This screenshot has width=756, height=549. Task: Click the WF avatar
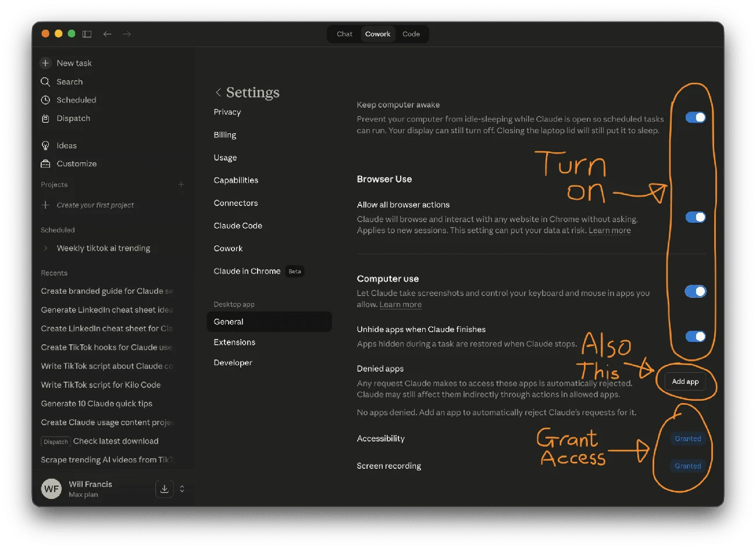[x=52, y=489]
